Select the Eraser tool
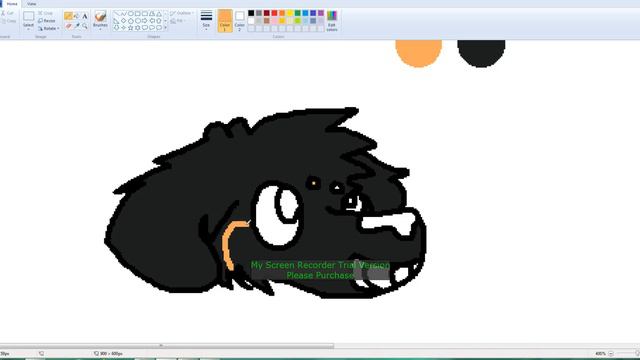Screen dimensions: 640x360 tap(68, 26)
